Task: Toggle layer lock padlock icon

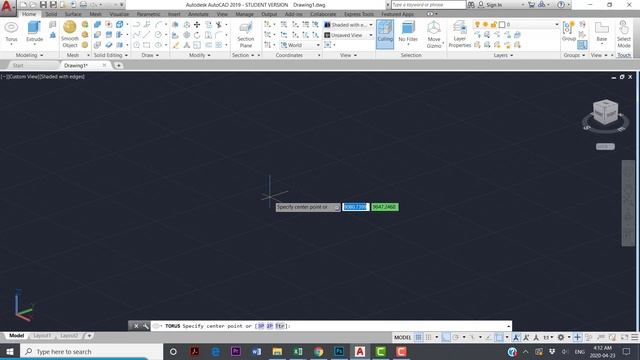Action: 493,24
